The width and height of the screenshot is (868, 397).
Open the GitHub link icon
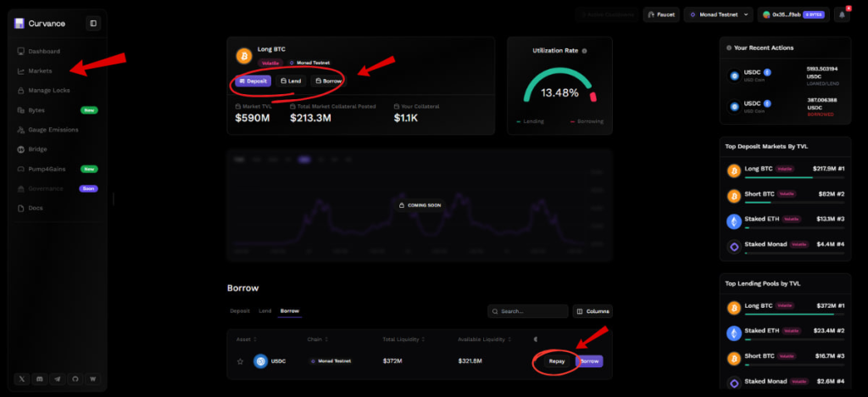(x=75, y=378)
